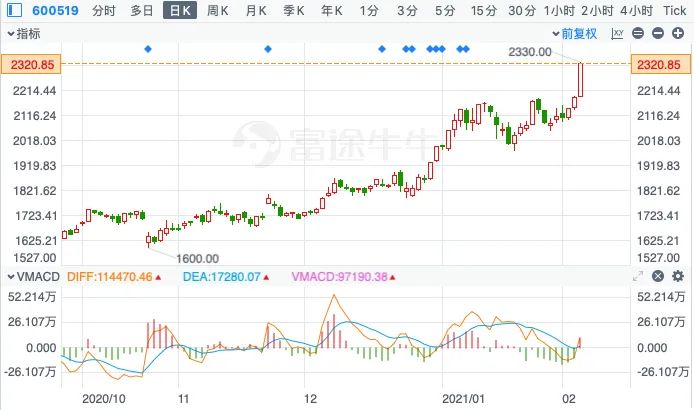694x410 pixels.
Task: Switch to 15分 interval
Action: point(484,10)
